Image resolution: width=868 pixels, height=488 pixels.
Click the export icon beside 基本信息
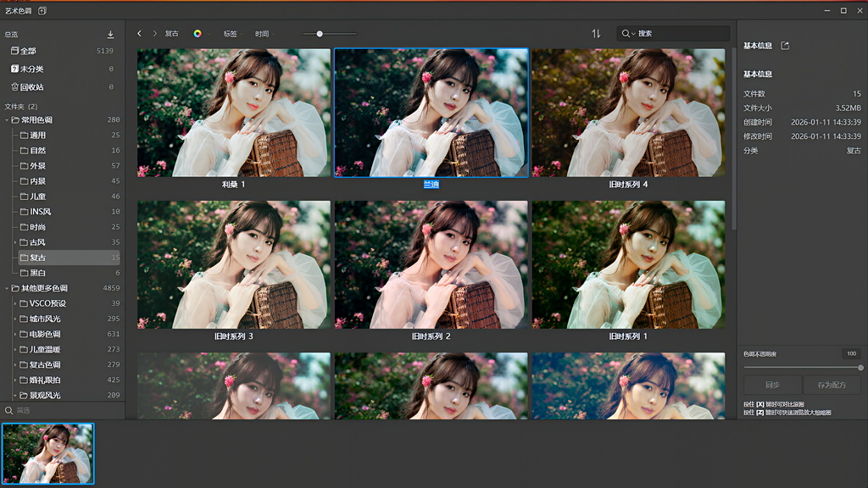point(785,46)
